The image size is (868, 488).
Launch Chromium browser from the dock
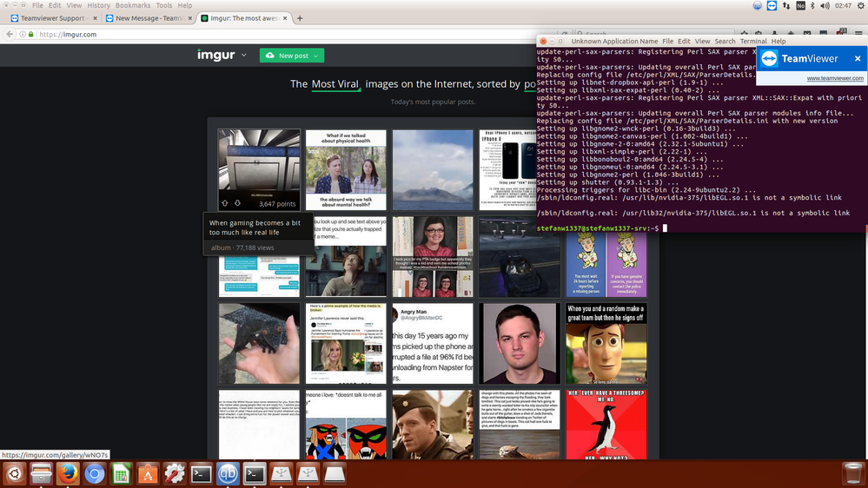[x=94, y=474]
